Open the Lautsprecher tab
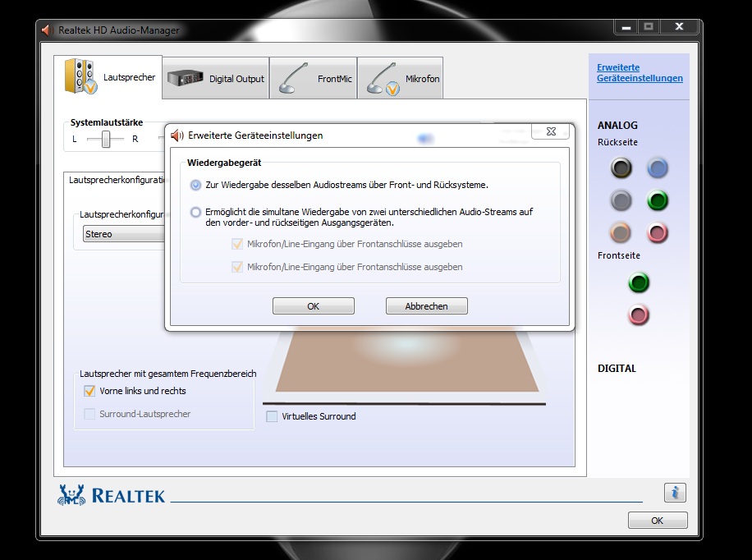This screenshot has height=560, width=752. click(108, 77)
